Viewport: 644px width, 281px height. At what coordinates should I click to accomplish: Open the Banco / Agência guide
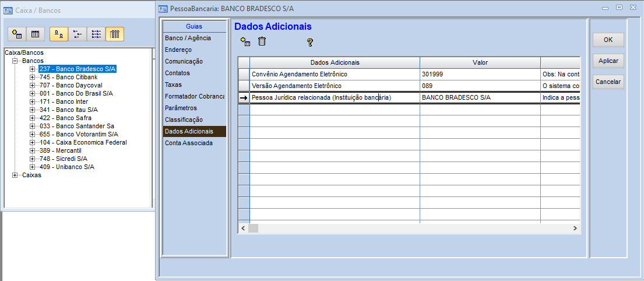pos(194,38)
